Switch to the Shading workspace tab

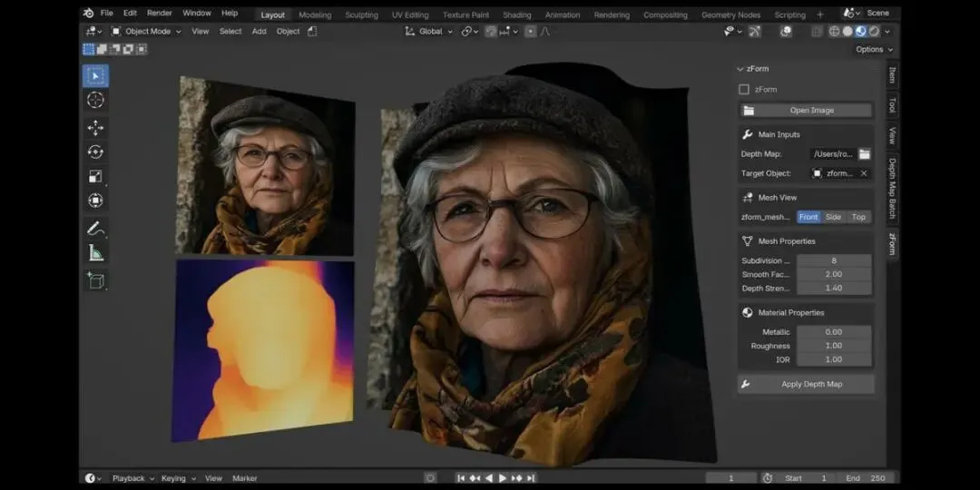pos(517,15)
